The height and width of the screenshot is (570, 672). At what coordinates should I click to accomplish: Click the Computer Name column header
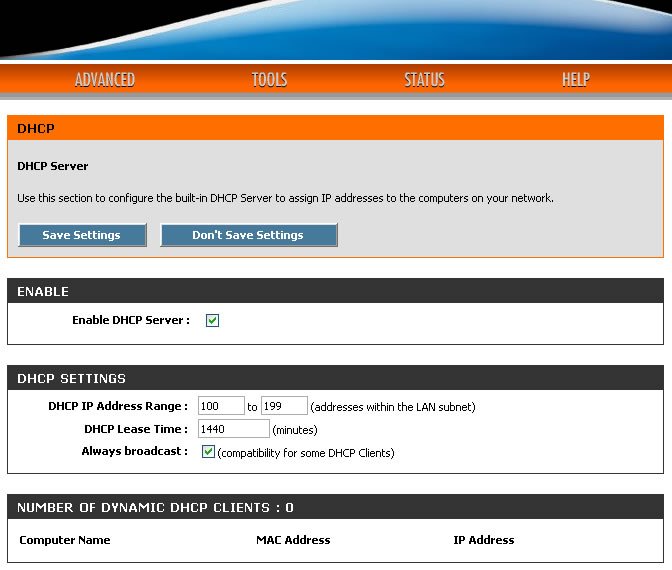pos(65,540)
